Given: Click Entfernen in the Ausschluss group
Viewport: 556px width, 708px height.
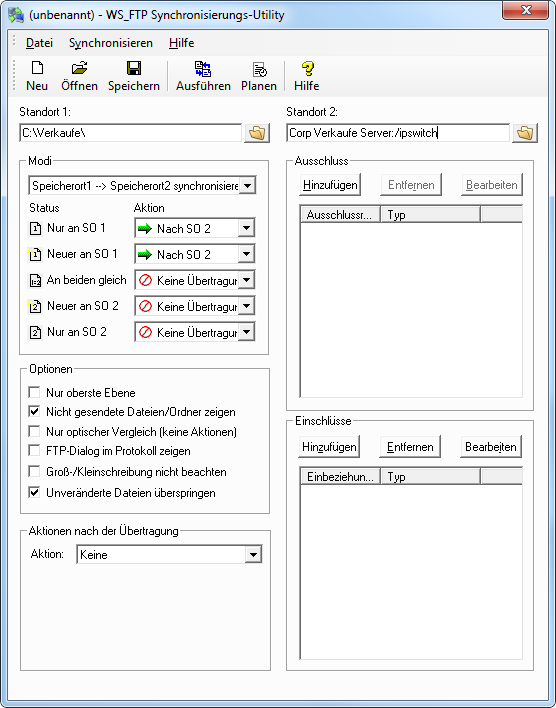Looking at the screenshot, I should (411, 185).
